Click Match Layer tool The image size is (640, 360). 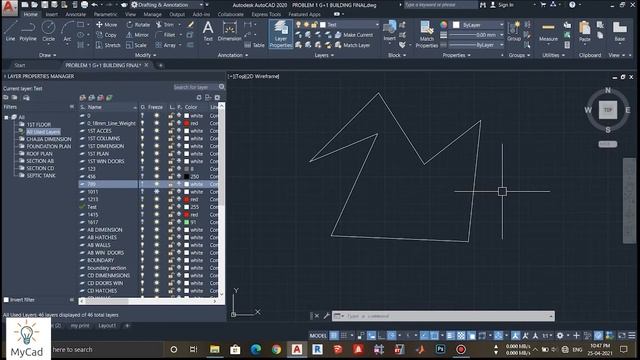[x=353, y=45]
